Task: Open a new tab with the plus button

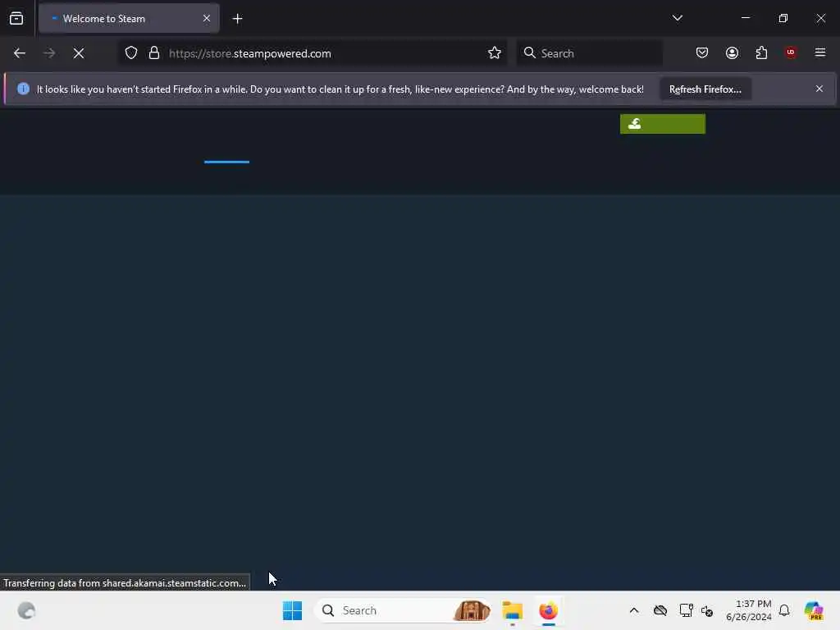Action: pyautogui.click(x=237, y=19)
